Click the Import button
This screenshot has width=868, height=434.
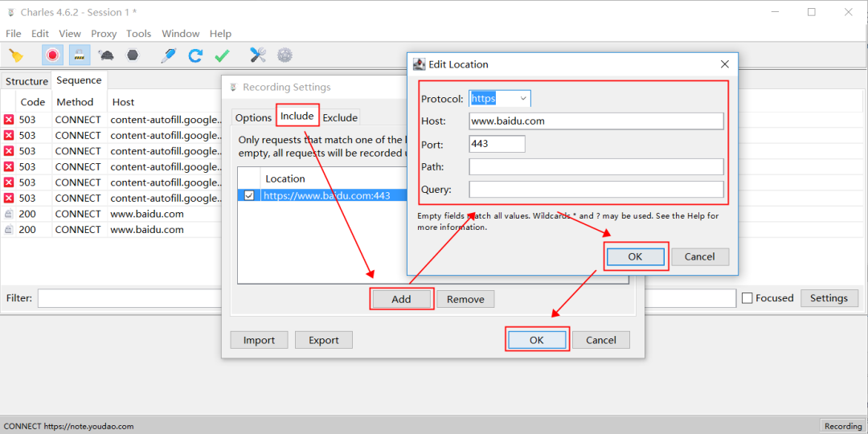coord(259,340)
